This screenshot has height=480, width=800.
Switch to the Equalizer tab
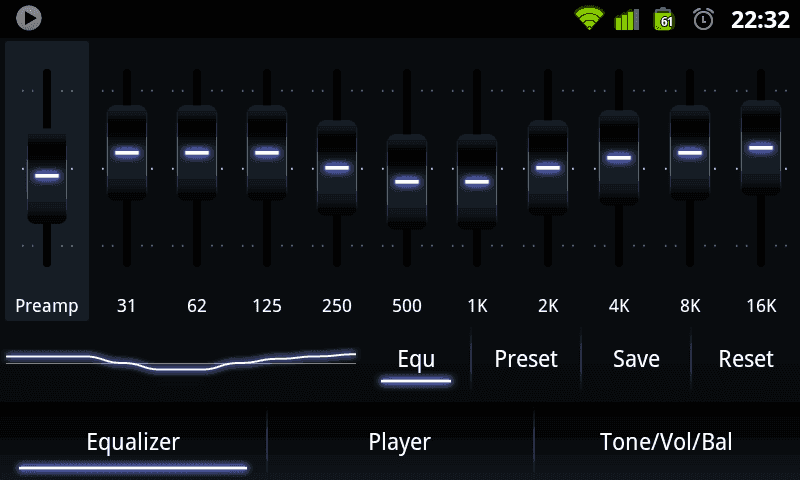click(133, 442)
